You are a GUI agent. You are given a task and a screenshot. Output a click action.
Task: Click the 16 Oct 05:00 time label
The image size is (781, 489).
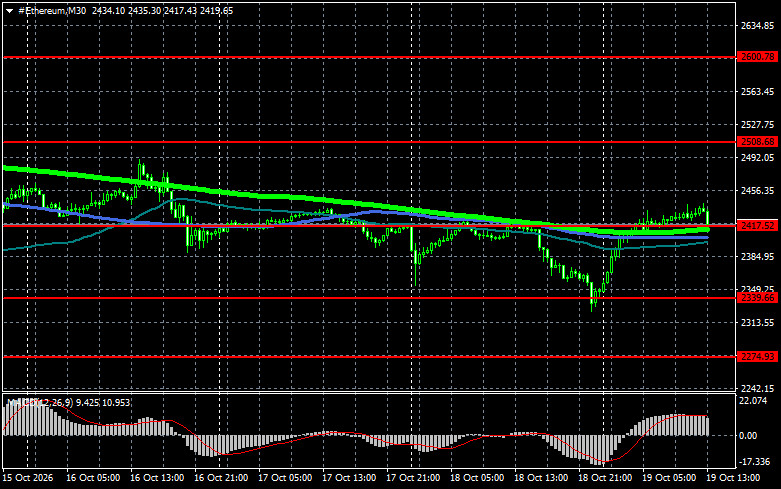pyautogui.click(x=93, y=478)
